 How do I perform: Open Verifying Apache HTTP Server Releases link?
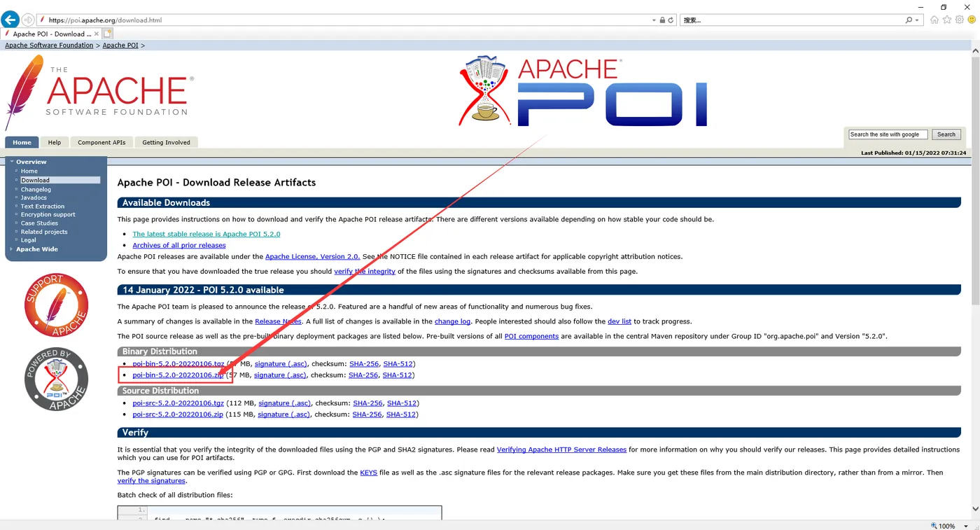(561, 449)
